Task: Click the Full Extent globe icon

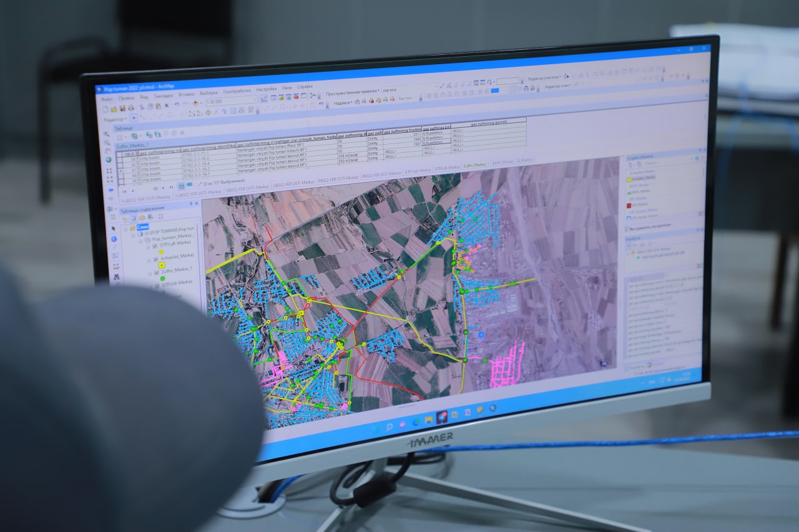Action: click(109, 159)
